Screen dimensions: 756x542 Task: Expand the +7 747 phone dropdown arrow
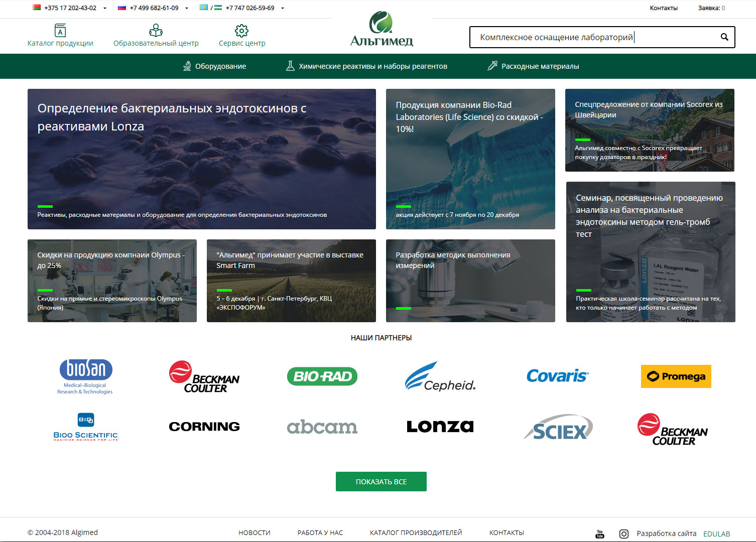[283, 8]
